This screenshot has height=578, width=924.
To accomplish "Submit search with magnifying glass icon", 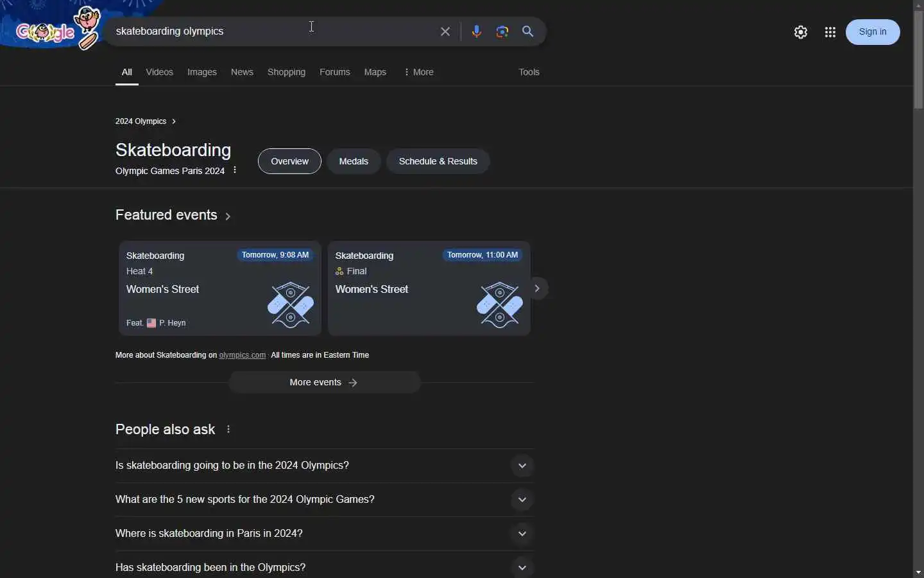I will click(529, 31).
